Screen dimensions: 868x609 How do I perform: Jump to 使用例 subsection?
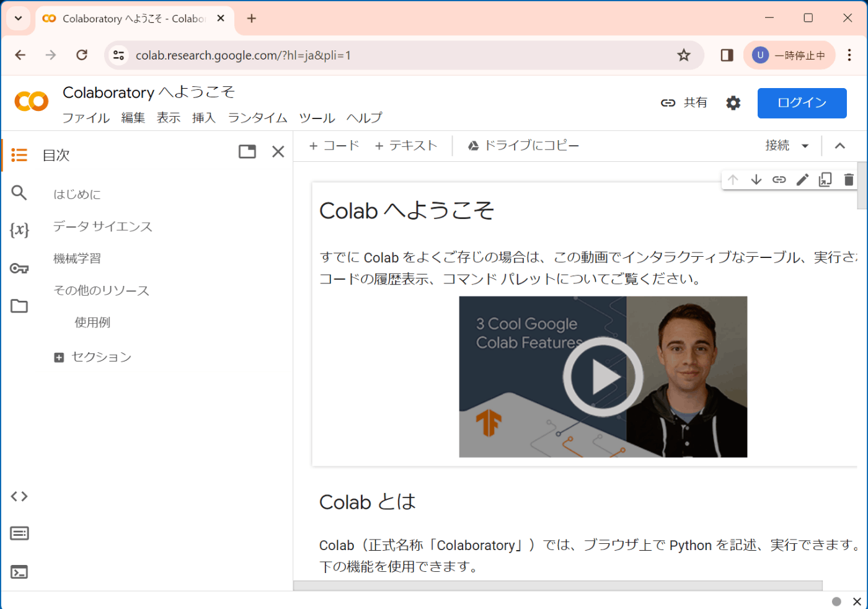point(92,322)
